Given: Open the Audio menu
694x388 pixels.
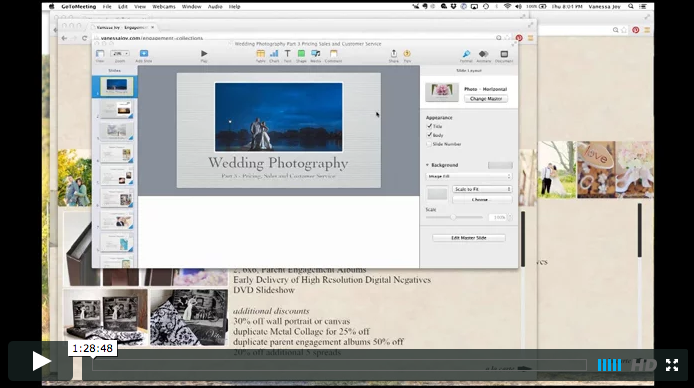Looking at the screenshot, I should (215, 7).
